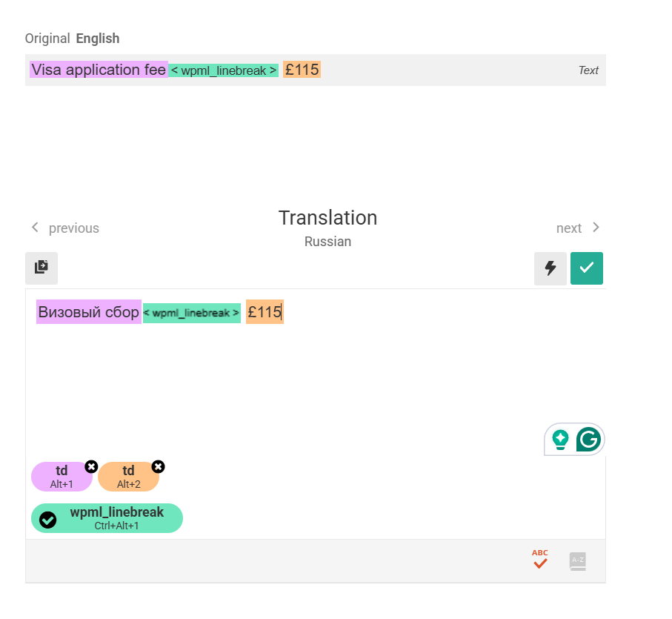The width and height of the screenshot is (672, 619).
Task: Apply the purple td Alt+1 tag
Action: pyautogui.click(x=61, y=476)
